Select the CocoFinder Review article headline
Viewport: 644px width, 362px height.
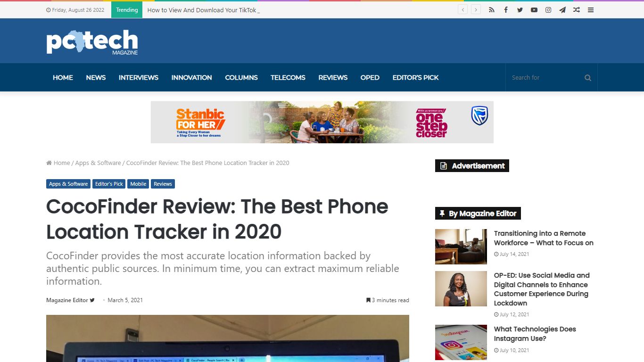[x=217, y=219]
